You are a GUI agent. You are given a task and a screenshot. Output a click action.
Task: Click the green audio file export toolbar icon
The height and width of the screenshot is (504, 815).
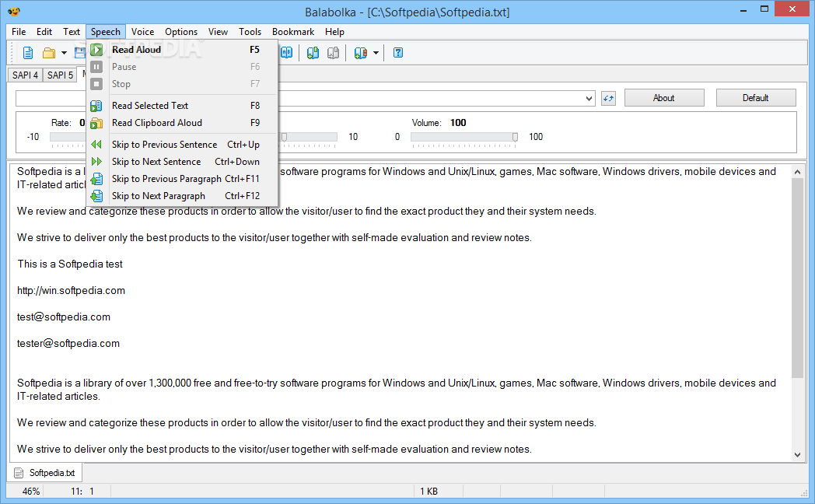coord(313,52)
